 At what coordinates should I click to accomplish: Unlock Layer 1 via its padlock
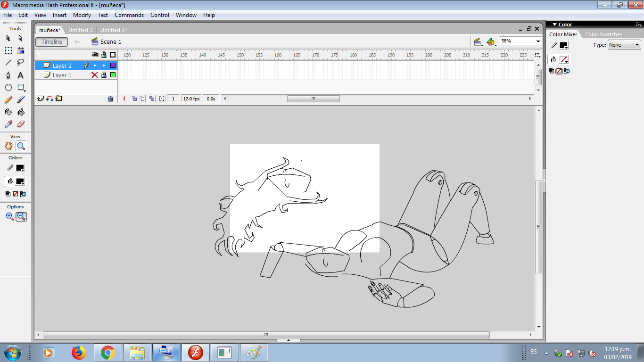pyautogui.click(x=104, y=75)
